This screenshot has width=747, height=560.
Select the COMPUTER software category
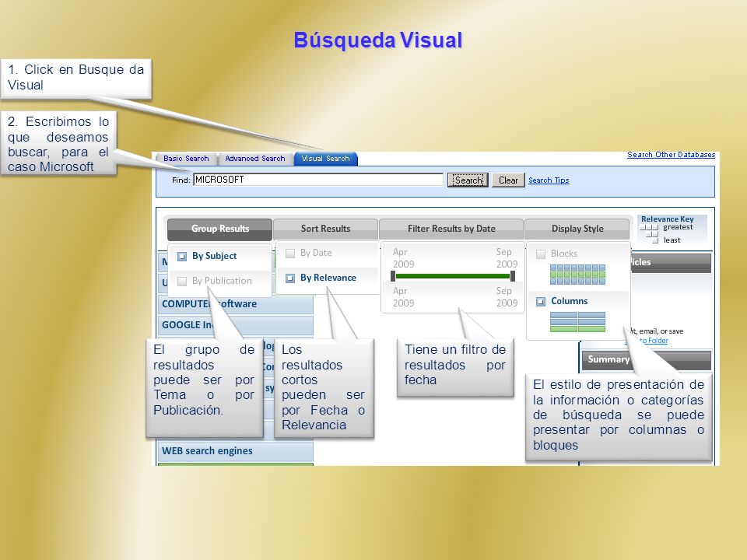(x=235, y=304)
